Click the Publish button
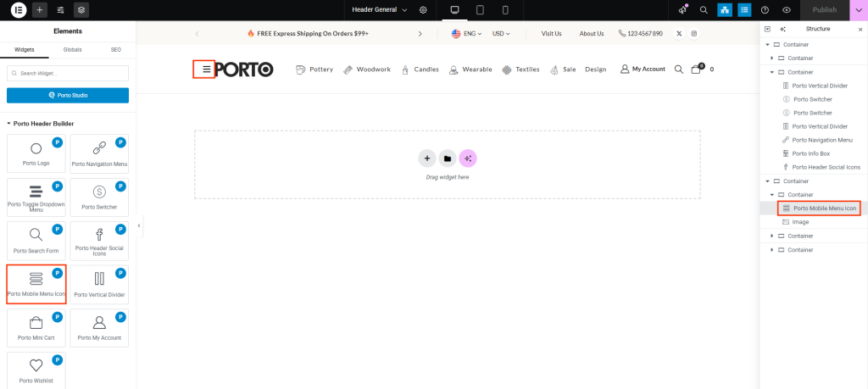 click(824, 10)
